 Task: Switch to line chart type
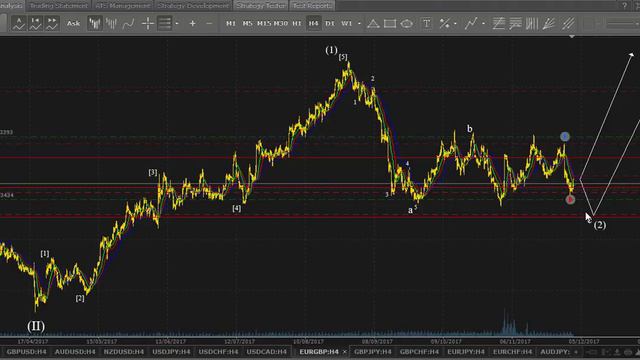[x=128, y=24]
